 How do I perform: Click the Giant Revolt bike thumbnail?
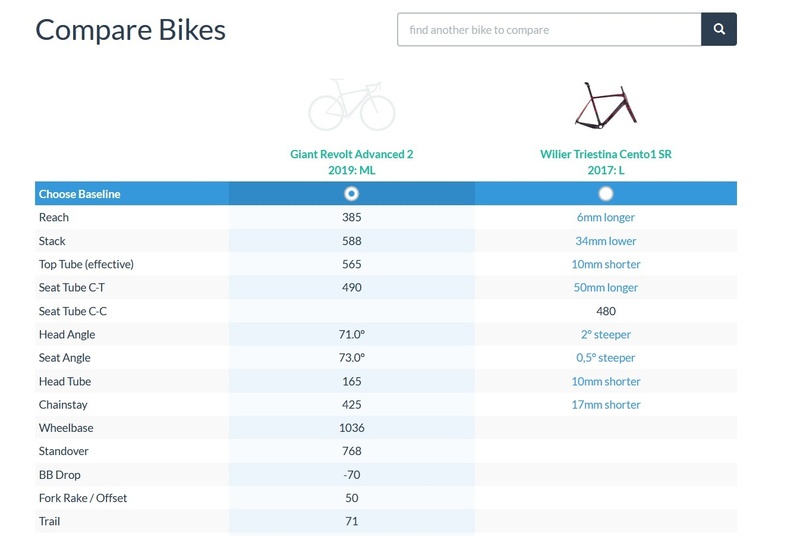(x=352, y=105)
